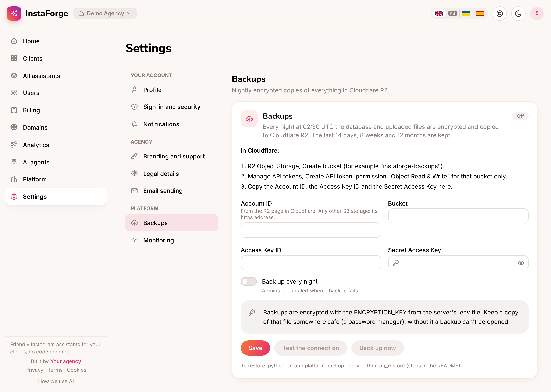Switch language to Spanish flag
Image resolution: width=551 pixels, height=392 pixels.
click(480, 14)
